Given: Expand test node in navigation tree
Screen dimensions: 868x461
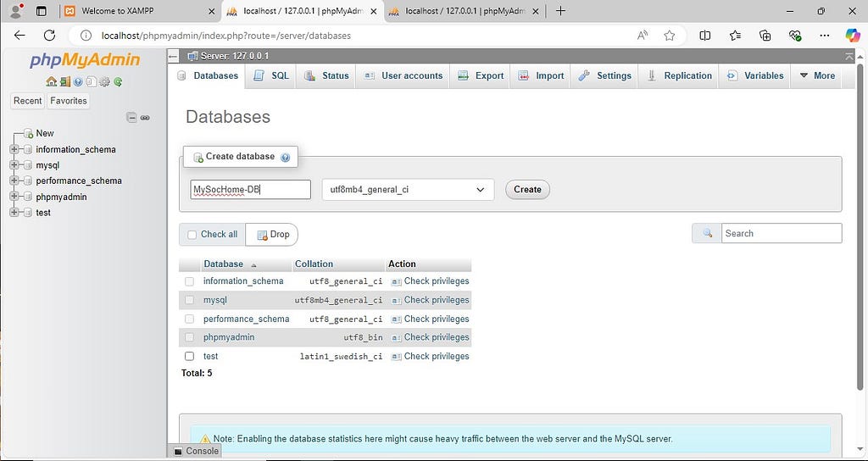Looking at the screenshot, I should [x=14, y=213].
